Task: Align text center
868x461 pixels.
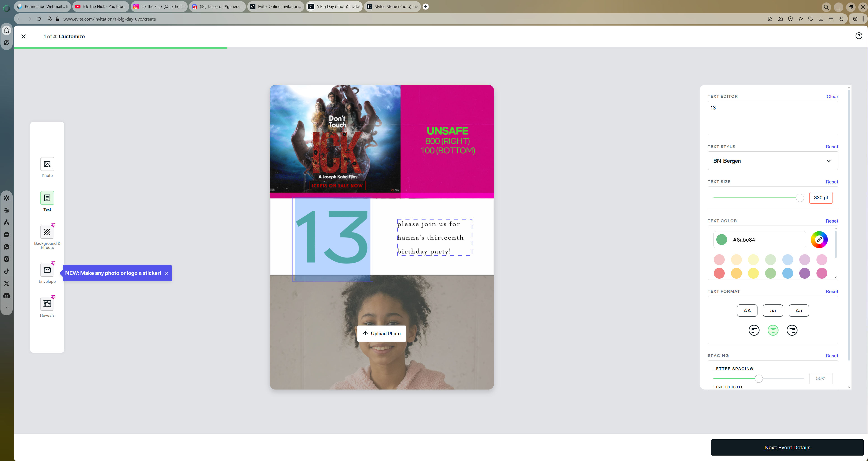Action: (773, 330)
